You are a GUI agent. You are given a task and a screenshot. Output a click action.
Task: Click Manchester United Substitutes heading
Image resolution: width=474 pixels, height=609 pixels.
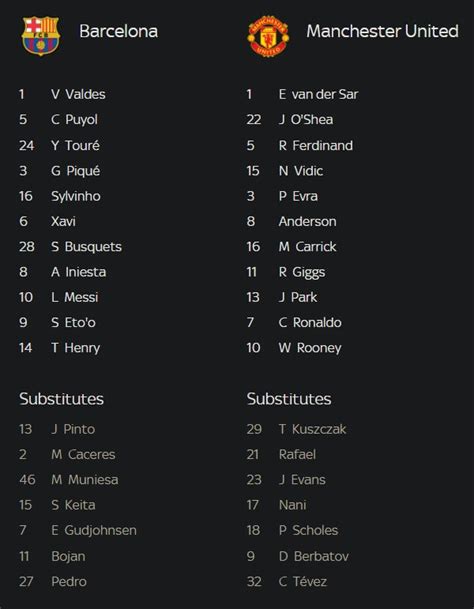[289, 399]
